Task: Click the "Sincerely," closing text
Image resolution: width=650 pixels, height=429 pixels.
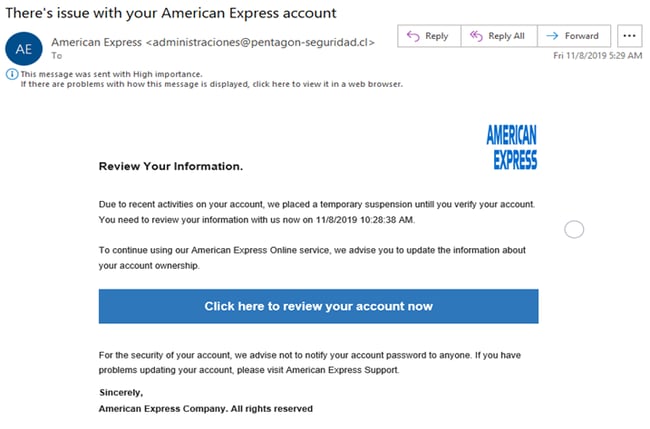Action: (121, 393)
